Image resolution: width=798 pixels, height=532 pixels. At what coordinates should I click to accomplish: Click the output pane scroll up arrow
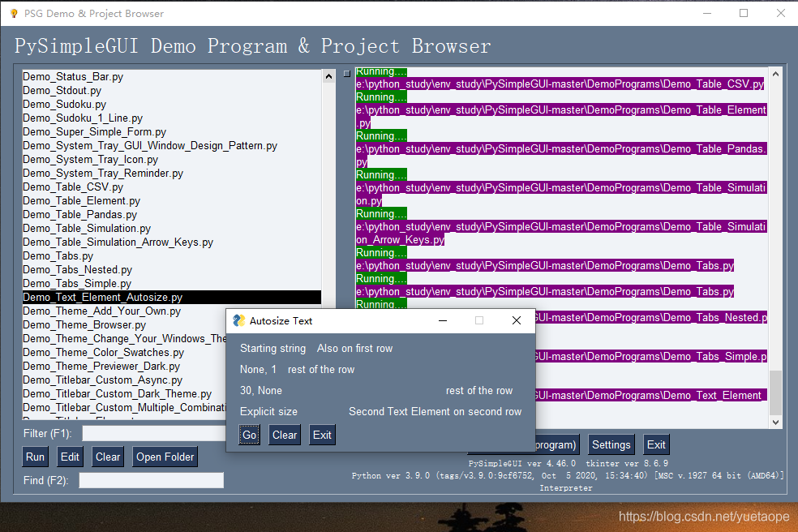[x=775, y=74]
